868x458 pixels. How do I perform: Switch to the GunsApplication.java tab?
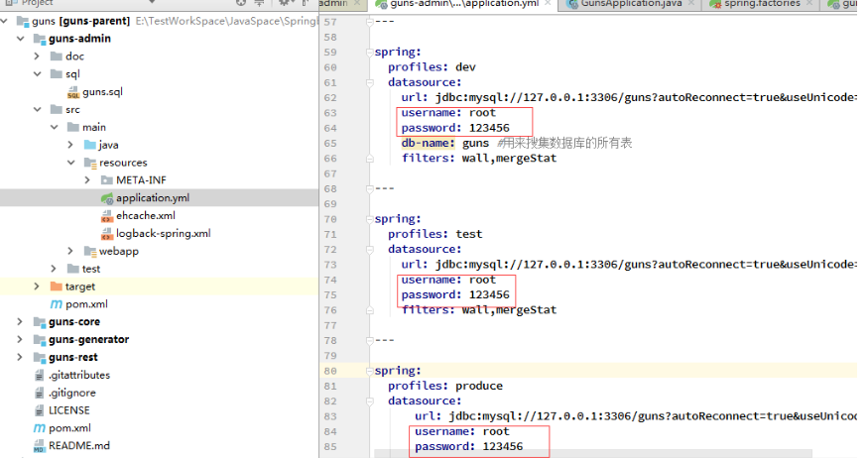point(631,4)
